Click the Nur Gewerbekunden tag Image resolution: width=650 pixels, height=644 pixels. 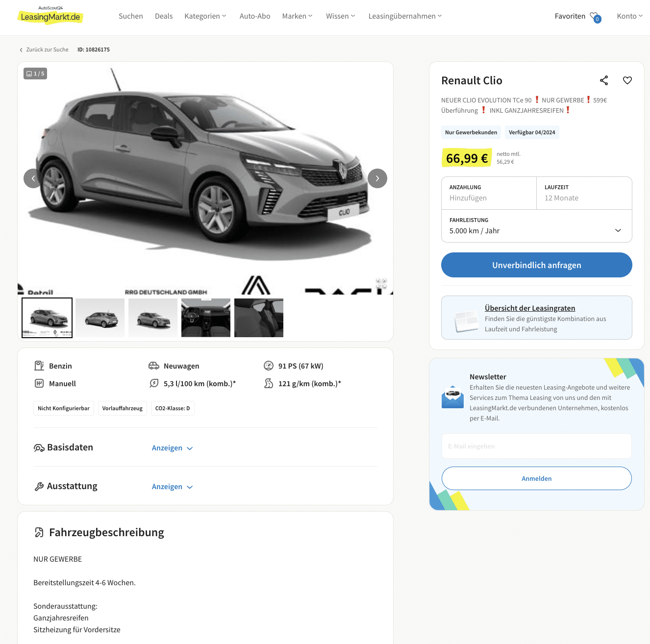[471, 132]
